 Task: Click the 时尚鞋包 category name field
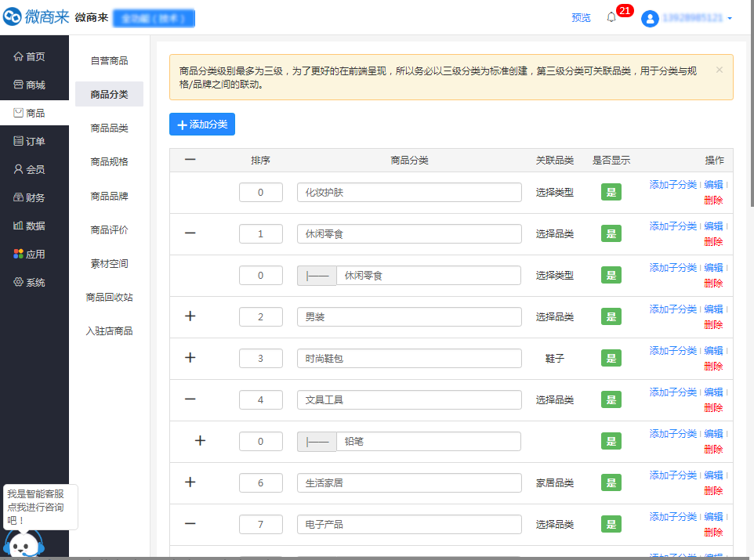(408, 358)
